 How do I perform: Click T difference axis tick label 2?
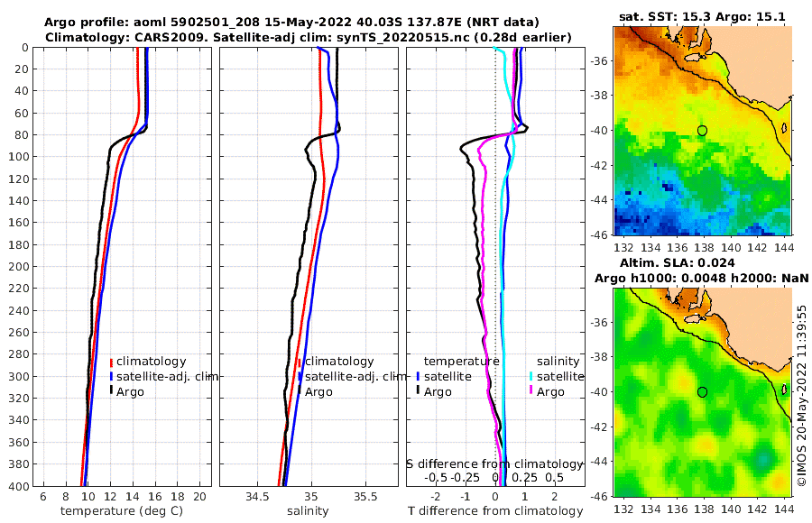(555, 497)
